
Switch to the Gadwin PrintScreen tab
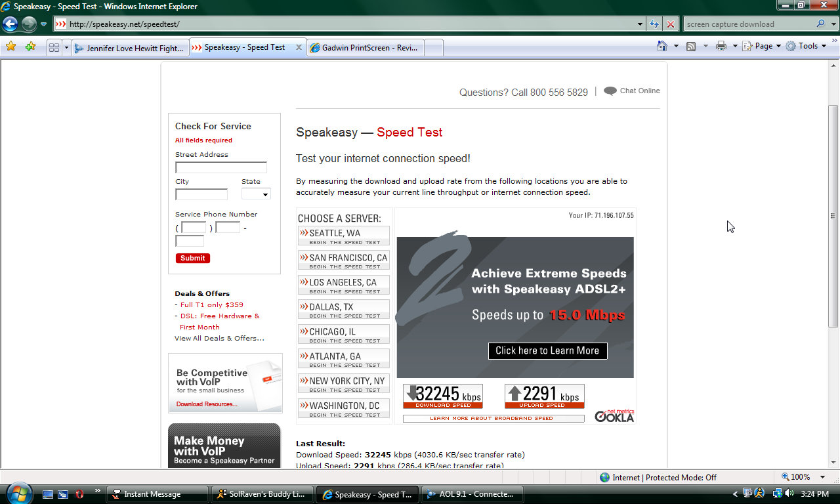(x=366, y=48)
